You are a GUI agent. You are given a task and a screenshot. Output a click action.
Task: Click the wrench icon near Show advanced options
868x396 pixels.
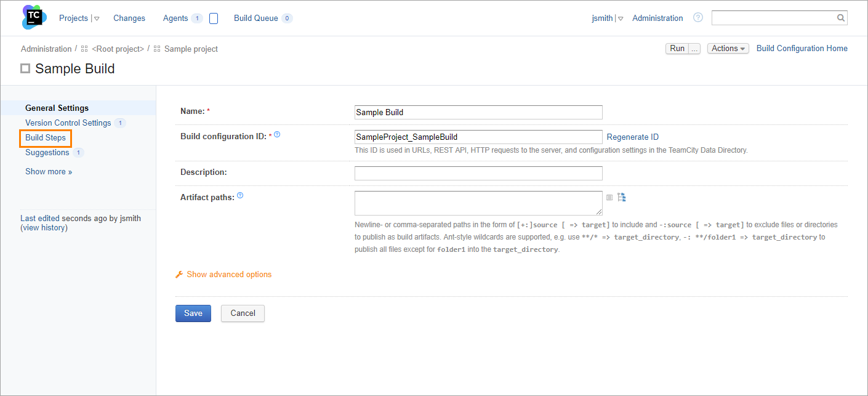point(179,274)
